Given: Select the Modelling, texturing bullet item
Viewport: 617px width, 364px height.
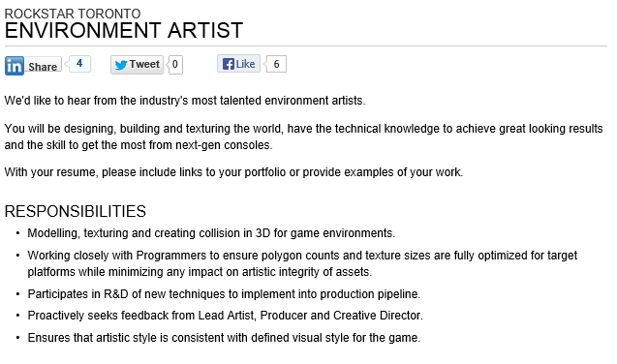Looking at the screenshot, I should [x=211, y=233].
